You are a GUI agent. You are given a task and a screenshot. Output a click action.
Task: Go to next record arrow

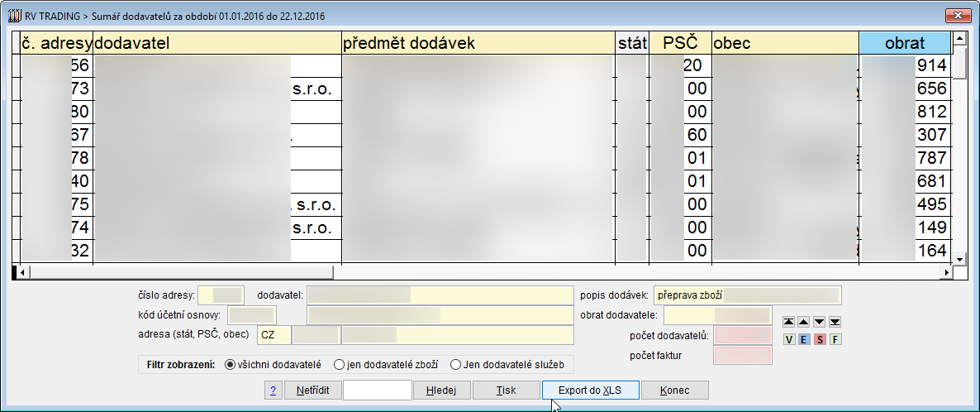click(x=820, y=322)
